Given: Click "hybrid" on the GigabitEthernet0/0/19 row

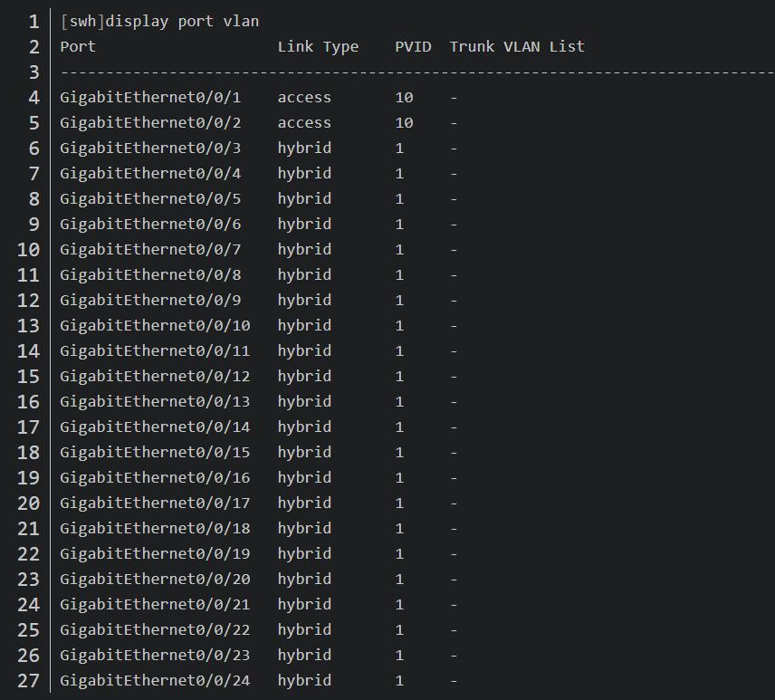Looking at the screenshot, I should click(304, 553).
